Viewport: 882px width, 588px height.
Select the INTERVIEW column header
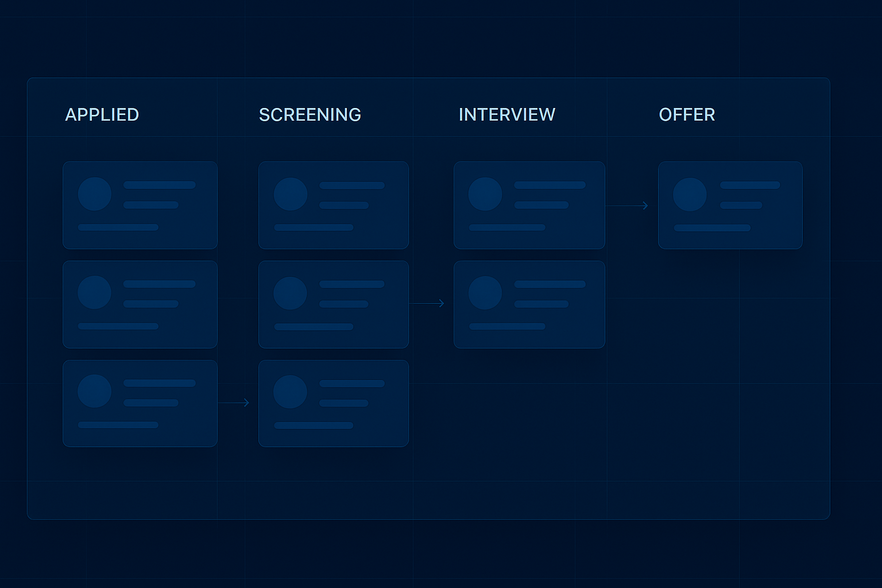tap(507, 115)
